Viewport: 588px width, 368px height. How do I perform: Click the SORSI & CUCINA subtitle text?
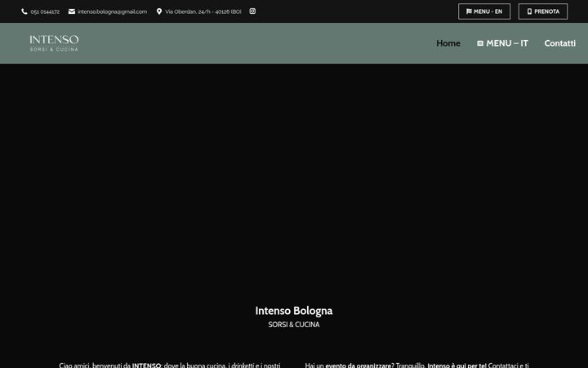point(294,325)
